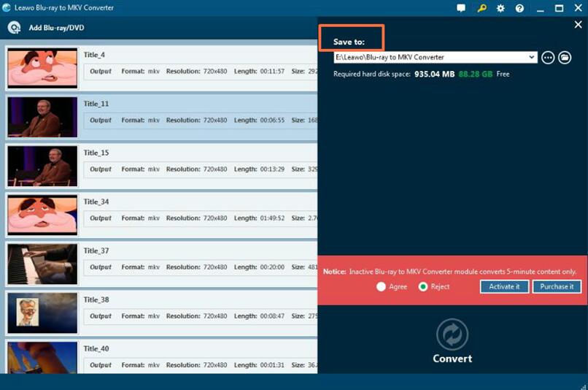Image resolution: width=588 pixels, height=390 pixels.
Task: Click length value 00:11:57
Action: coord(272,71)
